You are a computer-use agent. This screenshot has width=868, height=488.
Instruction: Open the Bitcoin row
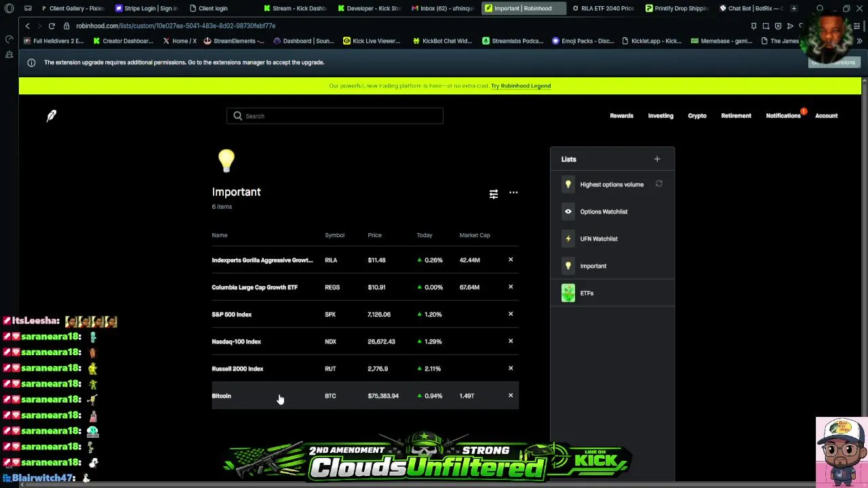coord(365,396)
